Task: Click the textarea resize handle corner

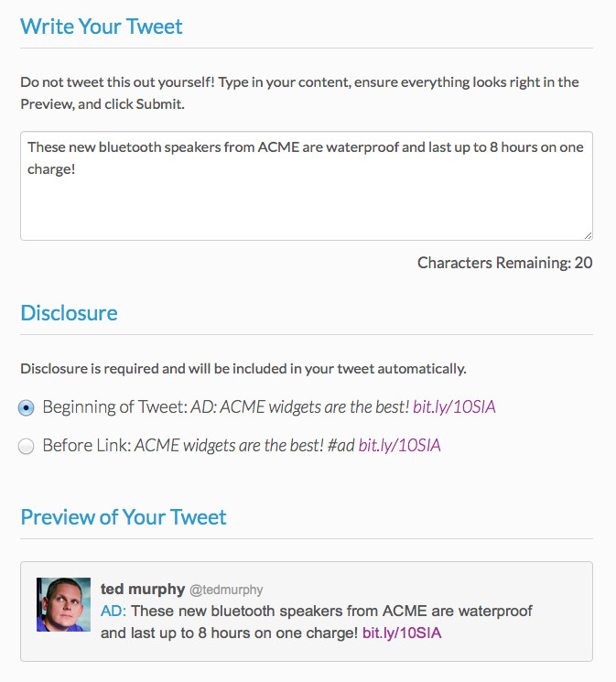Action: pos(588,235)
